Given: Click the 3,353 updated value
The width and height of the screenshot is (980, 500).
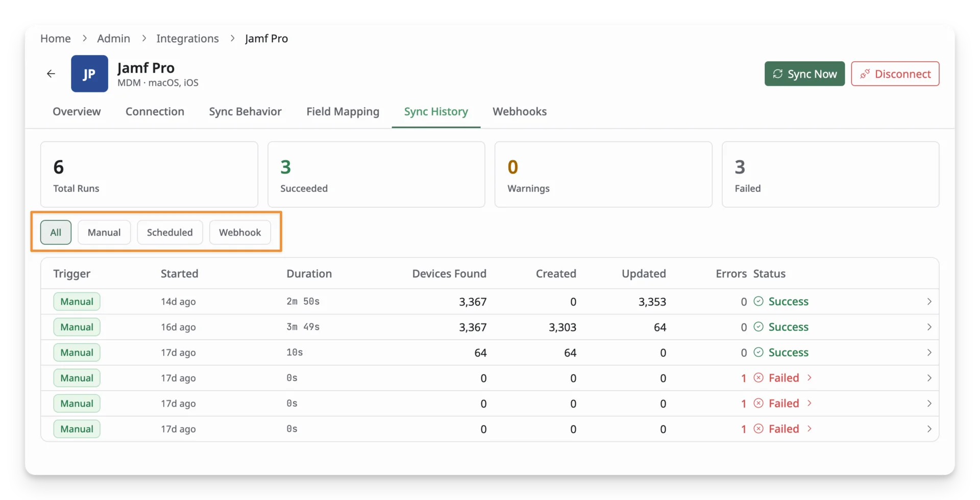Looking at the screenshot, I should [652, 301].
